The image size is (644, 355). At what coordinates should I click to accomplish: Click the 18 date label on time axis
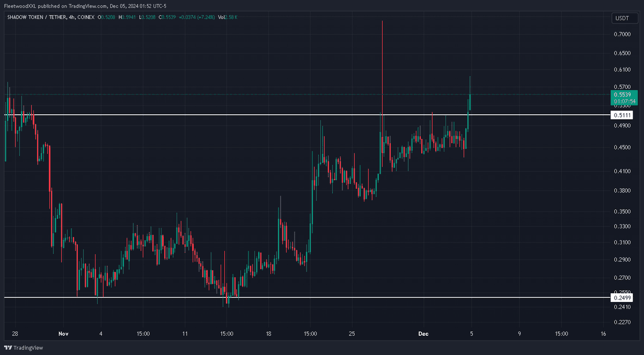point(268,334)
